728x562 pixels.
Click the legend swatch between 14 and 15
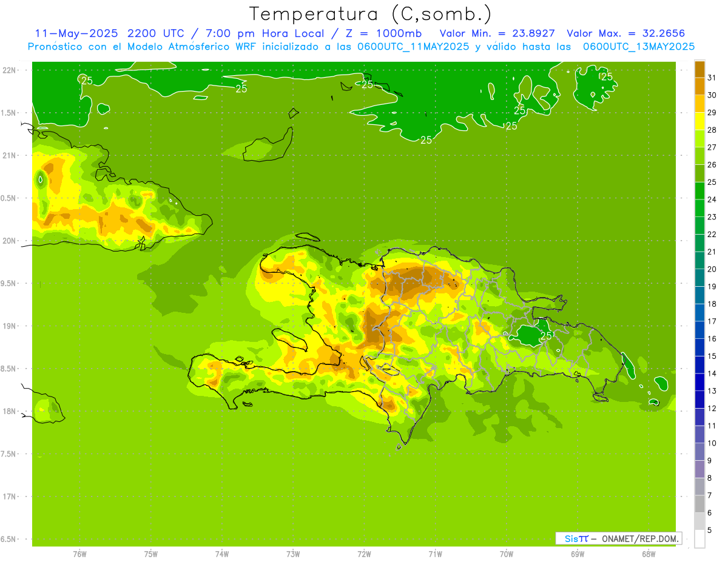pos(699,364)
